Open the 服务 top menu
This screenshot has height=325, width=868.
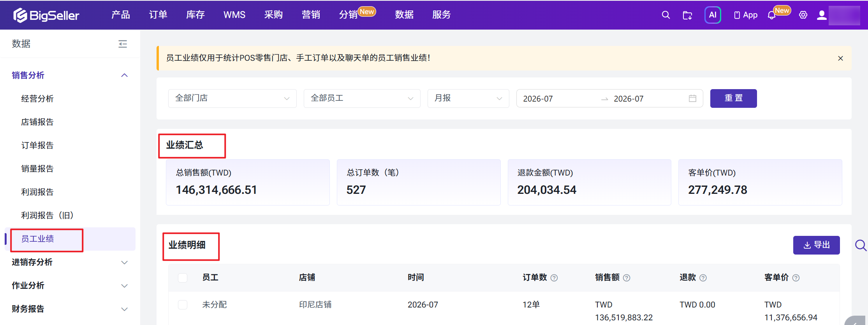[442, 15]
